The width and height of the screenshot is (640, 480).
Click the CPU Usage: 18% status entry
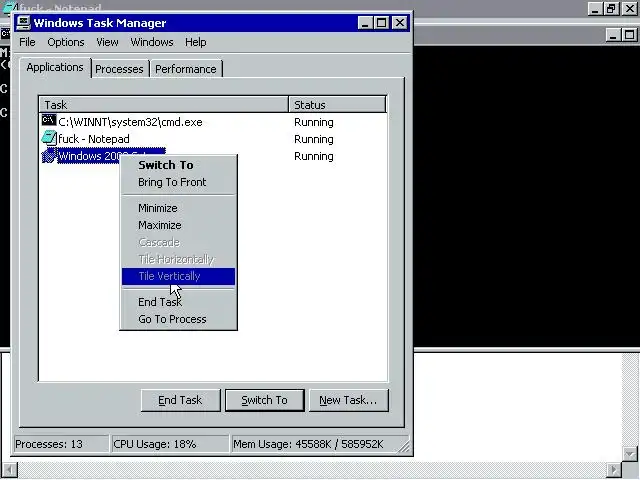[x=170, y=444]
